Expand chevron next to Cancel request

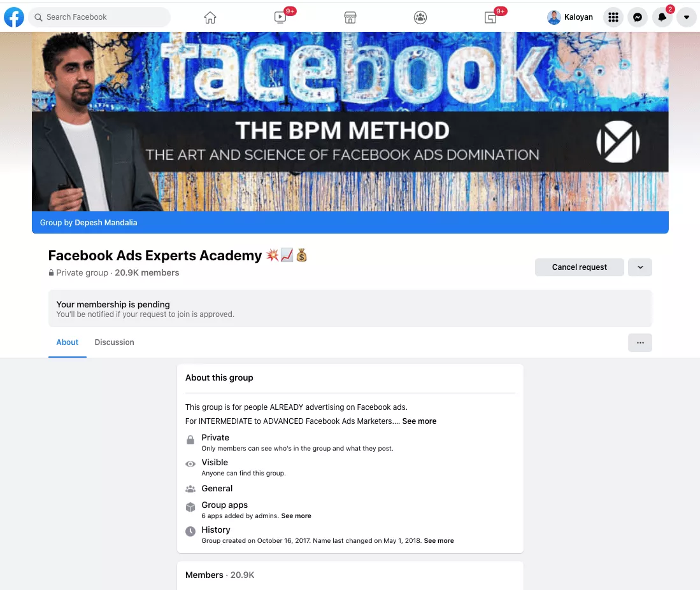[640, 267]
